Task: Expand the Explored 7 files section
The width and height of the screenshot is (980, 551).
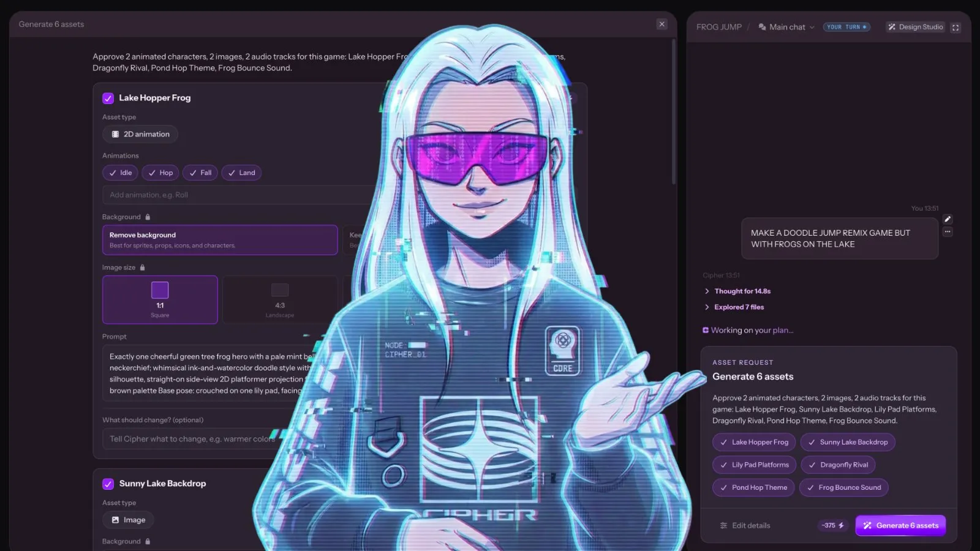Action: (x=734, y=307)
